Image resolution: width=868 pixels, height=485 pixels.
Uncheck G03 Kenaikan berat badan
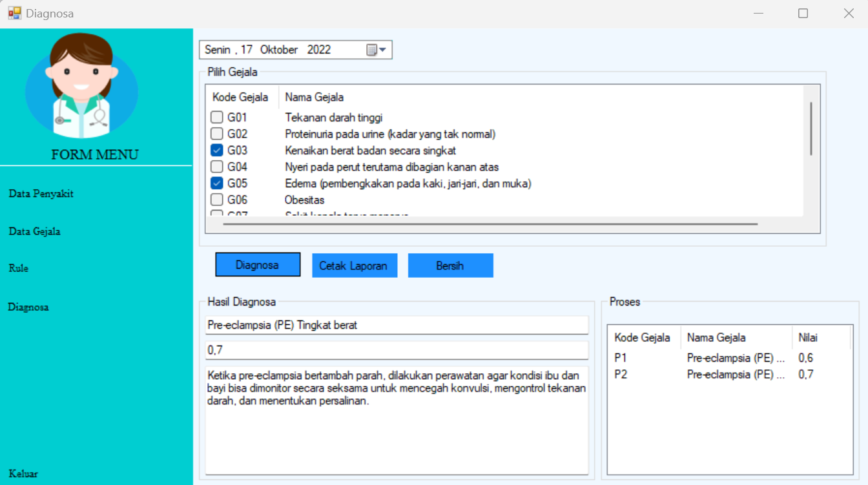[216, 150]
